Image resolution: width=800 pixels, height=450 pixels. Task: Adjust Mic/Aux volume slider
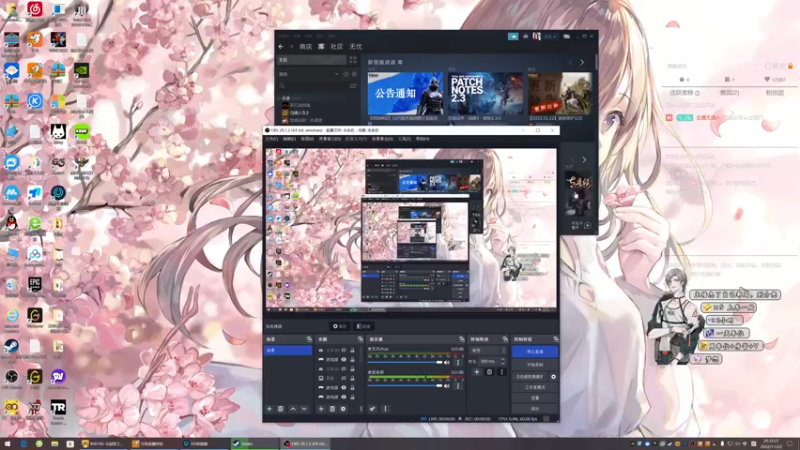[405, 362]
